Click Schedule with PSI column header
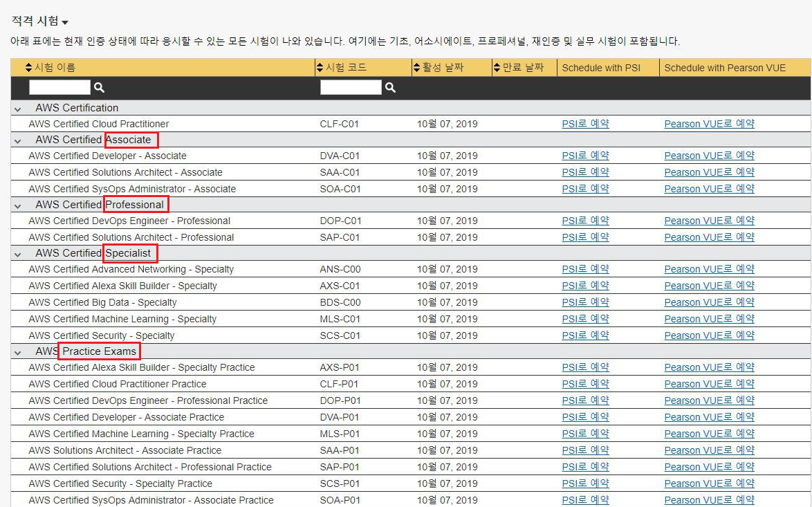 pos(601,68)
